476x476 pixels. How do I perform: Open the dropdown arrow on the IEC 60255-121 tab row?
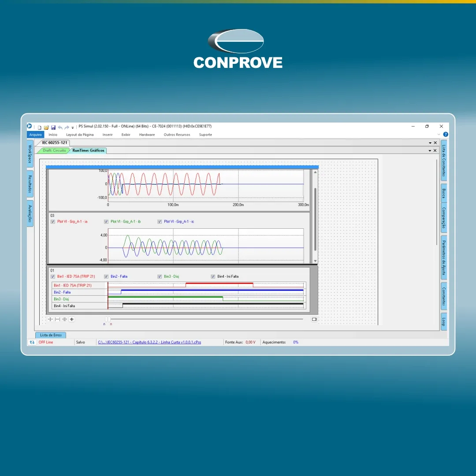(430, 143)
